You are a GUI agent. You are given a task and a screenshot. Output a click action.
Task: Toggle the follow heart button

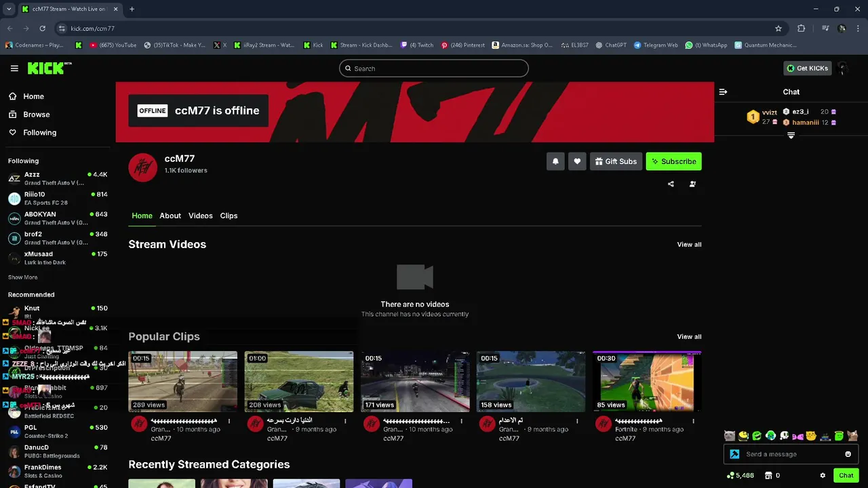577,161
